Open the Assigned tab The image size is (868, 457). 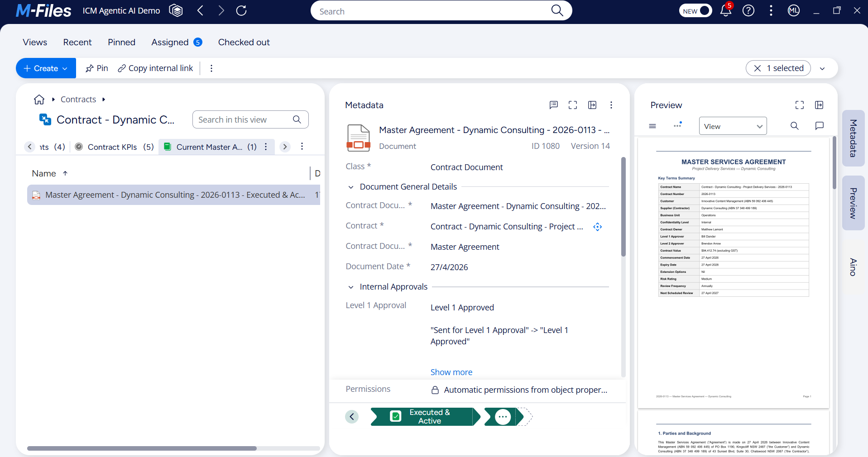tap(177, 42)
